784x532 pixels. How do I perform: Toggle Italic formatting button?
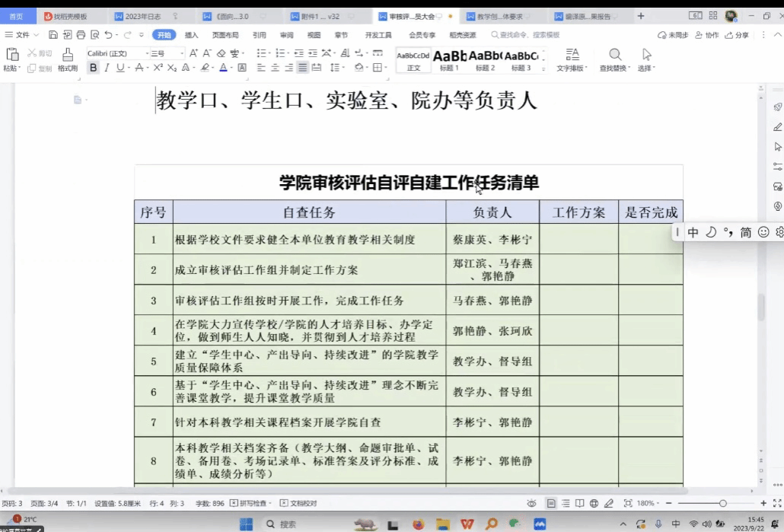click(107, 68)
